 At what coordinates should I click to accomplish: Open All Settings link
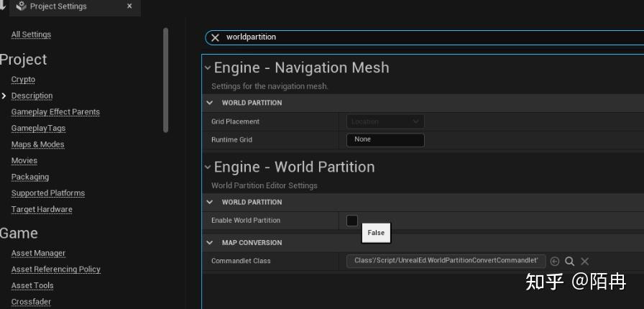point(31,34)
